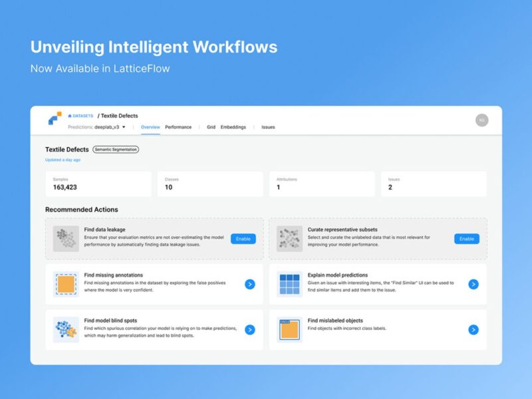This screenshot has height=399, width=532.
Task: Click the Find missing annotations dashed-square icon
Action: tap(65, 282)
